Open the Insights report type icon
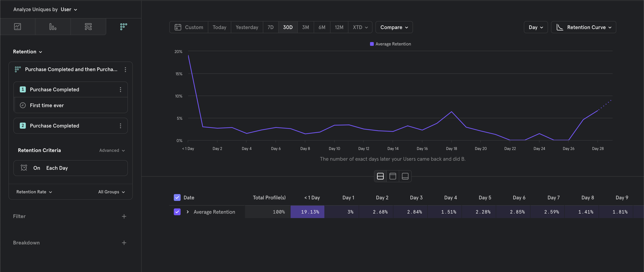The height and width of the screenshot is (272, 644). coord(18,27)
